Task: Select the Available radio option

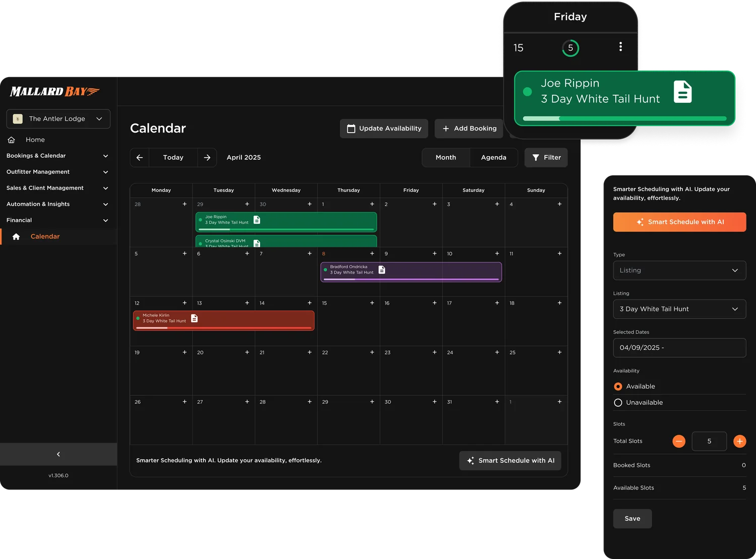Action: 618,386
